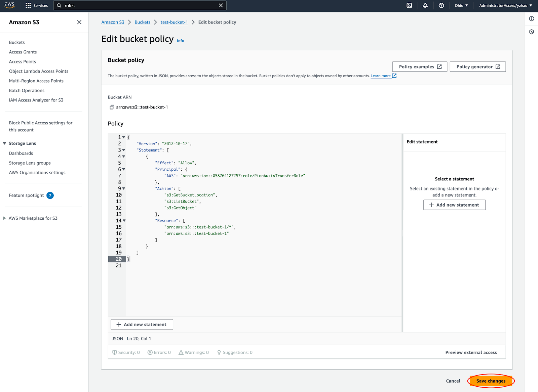Viewport: 538px width, 392px height.
Task: Open the info panel icon on the right edge
Action: click(532, 19)
